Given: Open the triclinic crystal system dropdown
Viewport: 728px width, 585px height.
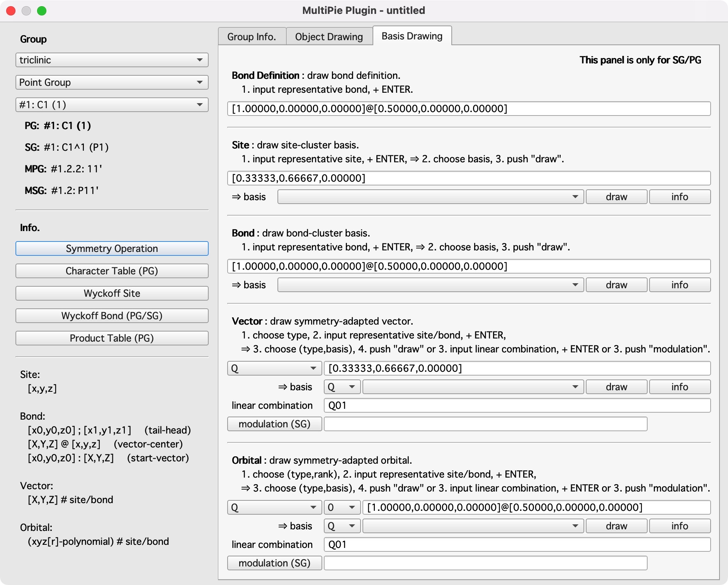Looking at the screenshot, I should (x=112, y=60).
